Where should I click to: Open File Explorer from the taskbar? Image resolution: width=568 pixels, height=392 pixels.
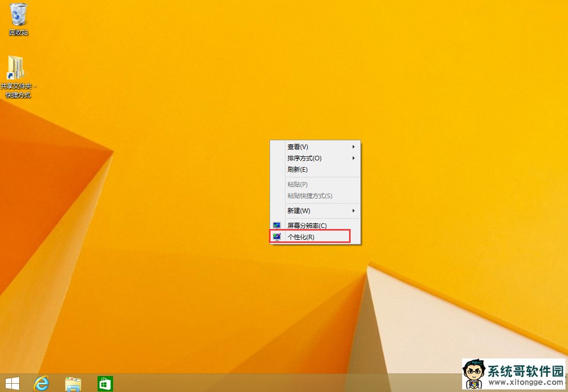[x=73, y=383]
